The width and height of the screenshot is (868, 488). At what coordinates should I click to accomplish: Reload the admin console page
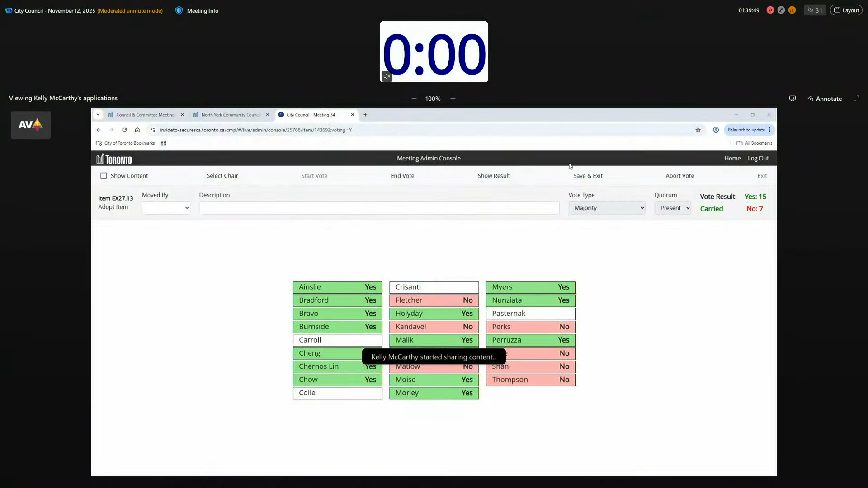[124, 130]
